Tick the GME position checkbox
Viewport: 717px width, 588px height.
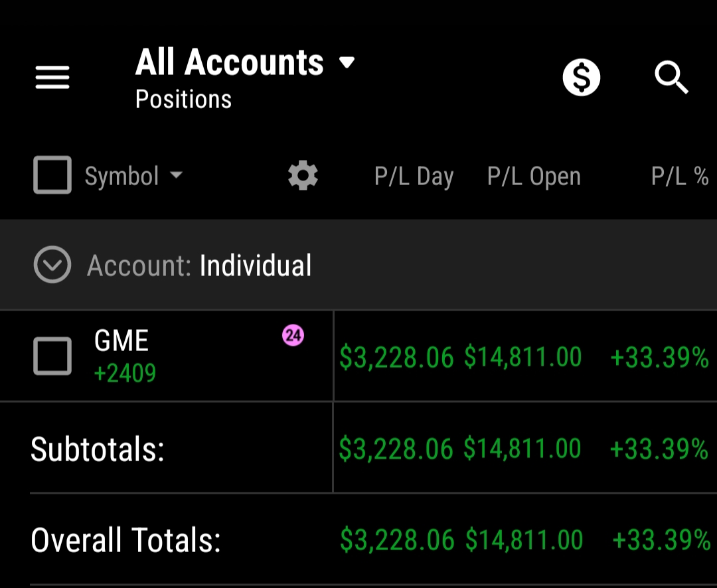point(52,356)
